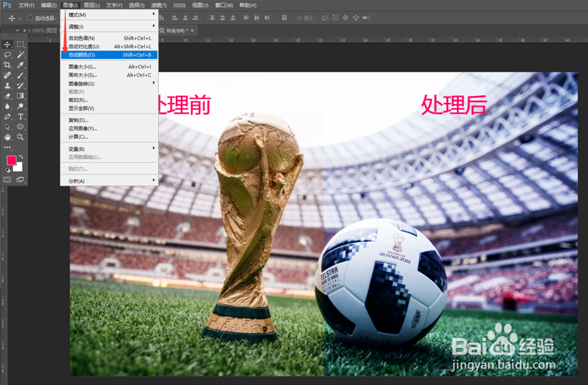The height and width of the screenshot is (385, 588).
Task: Choose 显示全部(V) menu item
Action: click(109, 108)
